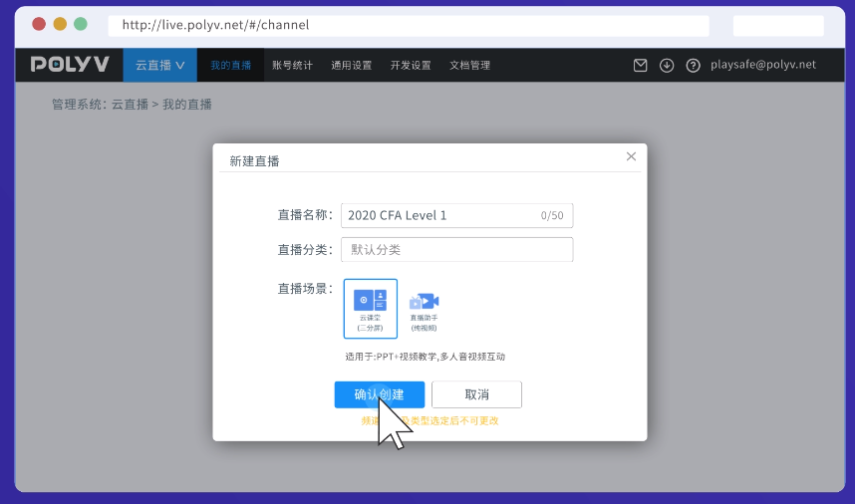Click the 确认创建 button
This screenshot has height=504, width=855.
[x=380, y=394]
